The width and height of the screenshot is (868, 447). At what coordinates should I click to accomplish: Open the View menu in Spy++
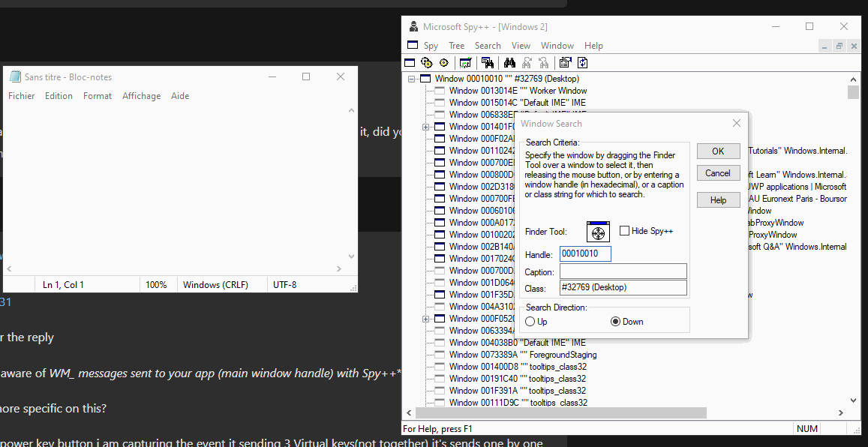point(521,45)
